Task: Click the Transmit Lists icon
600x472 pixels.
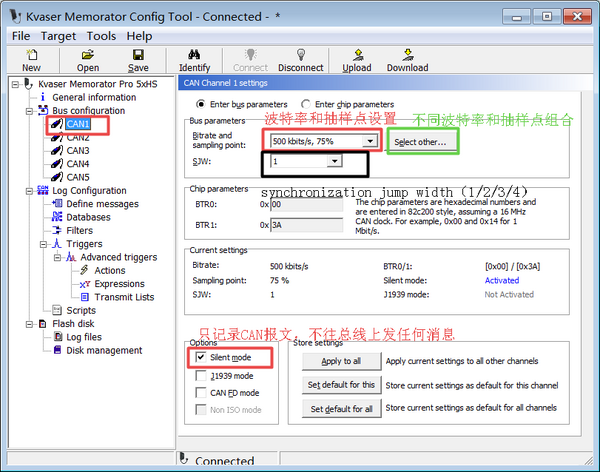Action: click(85, 297)
